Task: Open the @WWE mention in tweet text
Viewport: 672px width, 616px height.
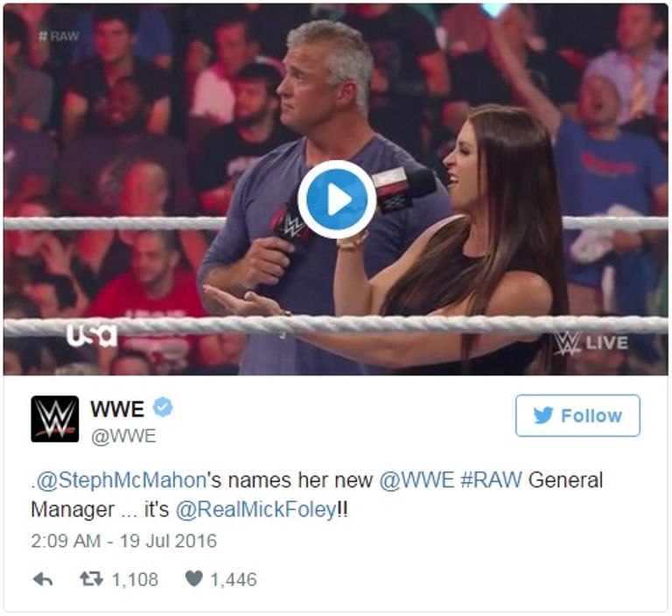Action: (x=416, y=480)
